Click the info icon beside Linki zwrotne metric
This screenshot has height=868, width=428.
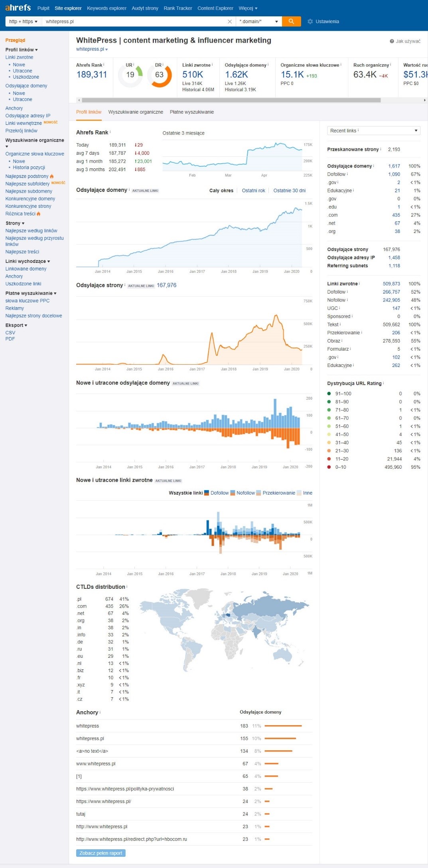(x=212, y=64)
